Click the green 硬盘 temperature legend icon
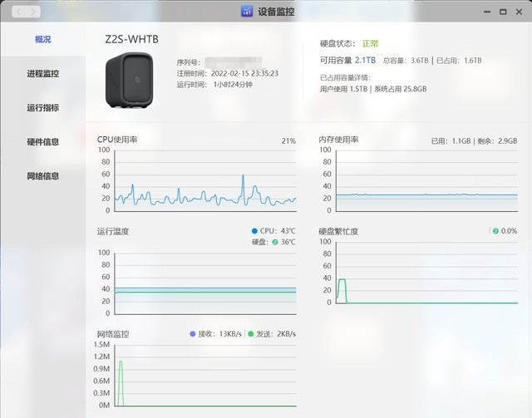532x418 pixels. pyautogui.click(x=275, y=242)
